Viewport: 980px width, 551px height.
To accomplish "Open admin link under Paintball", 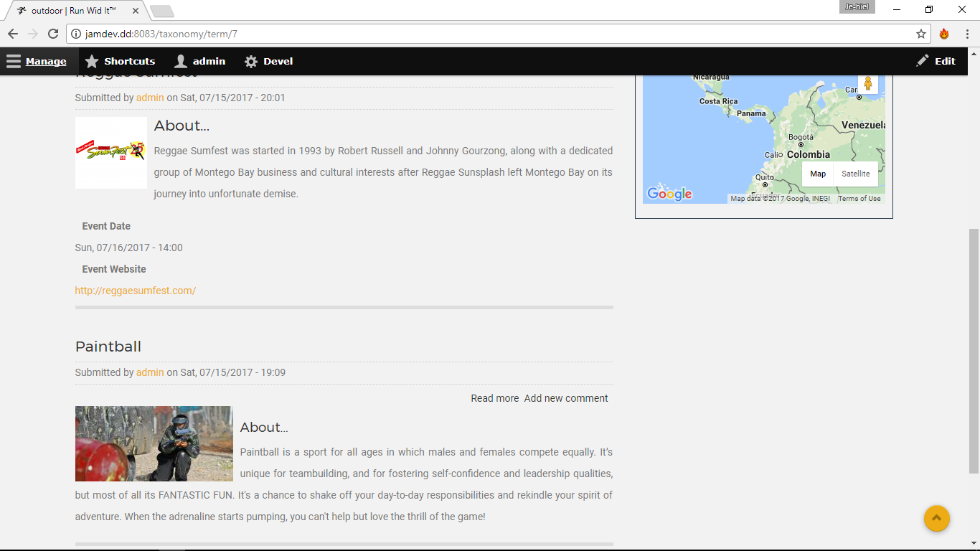I will point(150,372).
